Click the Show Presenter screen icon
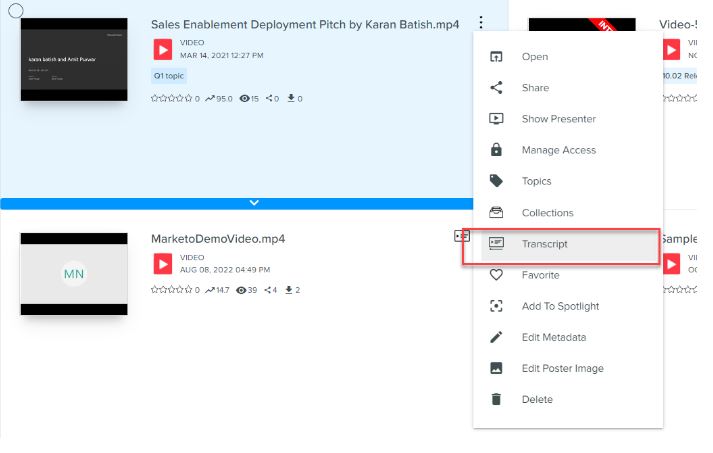713x453 pixels. (496, 119)
